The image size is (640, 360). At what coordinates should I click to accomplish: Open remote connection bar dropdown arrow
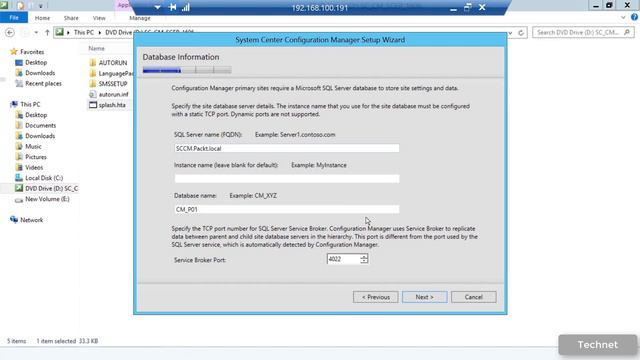(158, 7)
